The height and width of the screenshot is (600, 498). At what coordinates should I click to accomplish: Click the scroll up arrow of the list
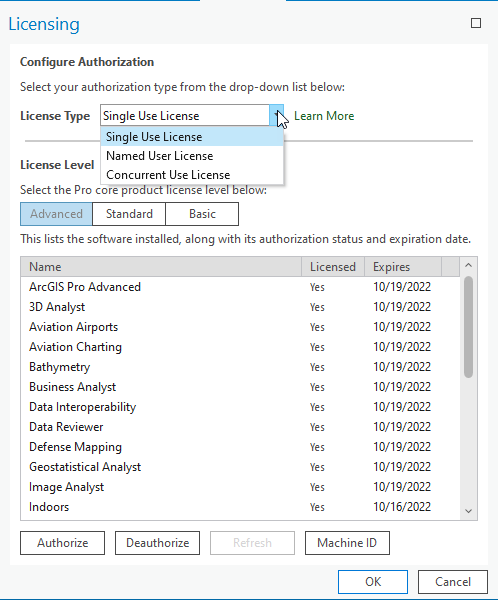(469, 265)
